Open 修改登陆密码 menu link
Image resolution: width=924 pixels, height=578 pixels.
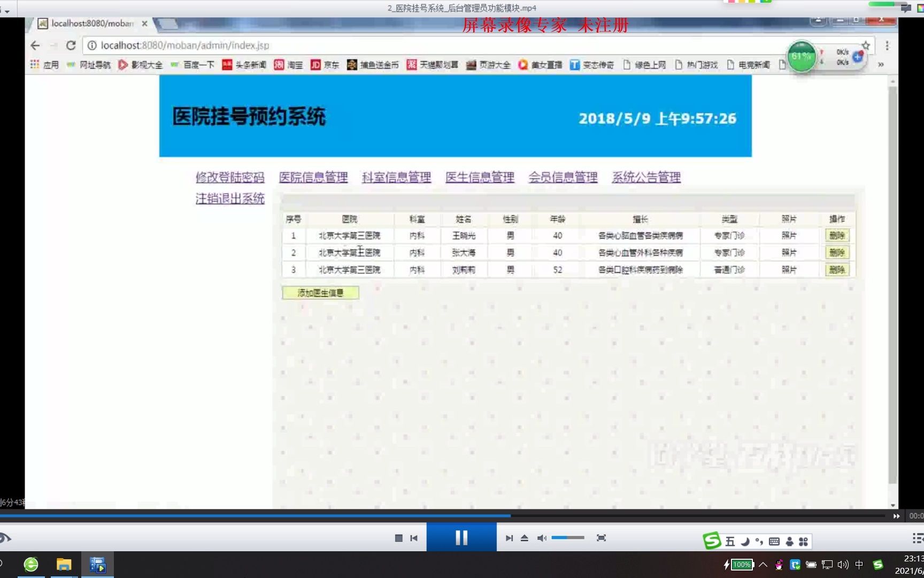pyautogui.click(x=230, y=177)
